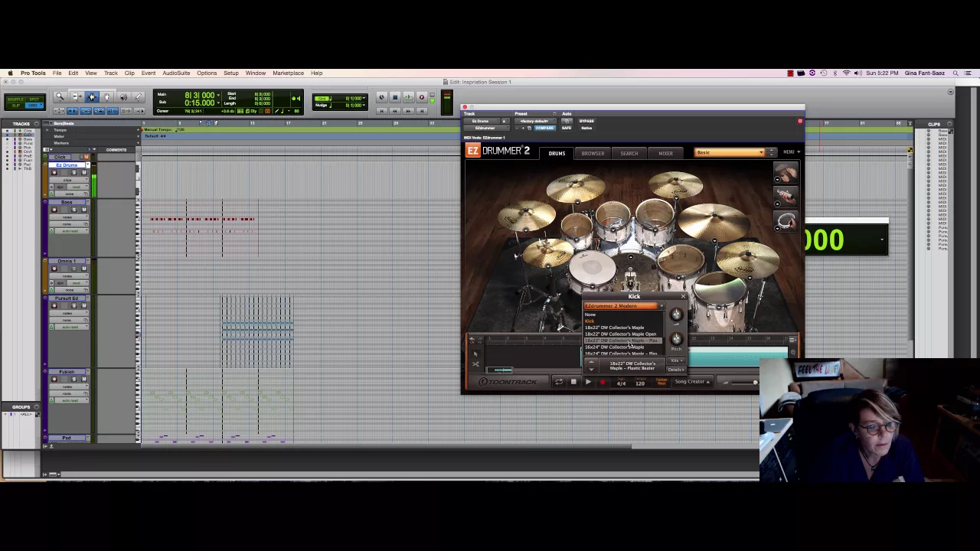Select the Pencil tool
Viewport: 980px width, 551px height.
coord(139,97)
